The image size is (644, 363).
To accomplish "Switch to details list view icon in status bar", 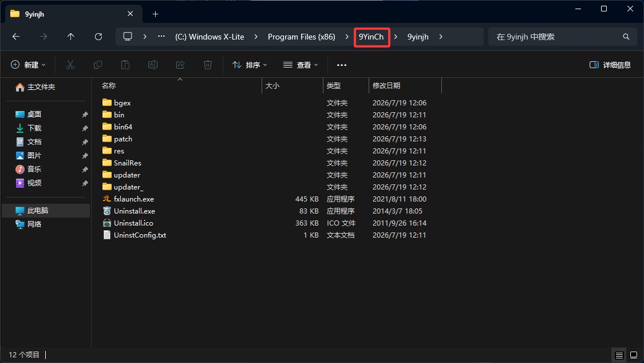I will pyautogui.click(x=619, y=355).
